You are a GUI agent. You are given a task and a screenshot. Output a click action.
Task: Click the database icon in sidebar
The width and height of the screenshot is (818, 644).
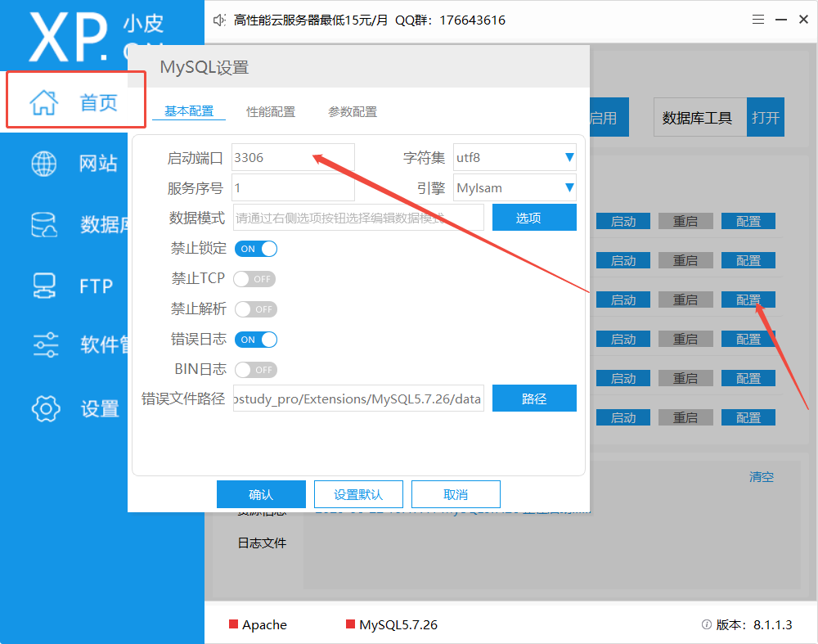click(x=44, y=224)
